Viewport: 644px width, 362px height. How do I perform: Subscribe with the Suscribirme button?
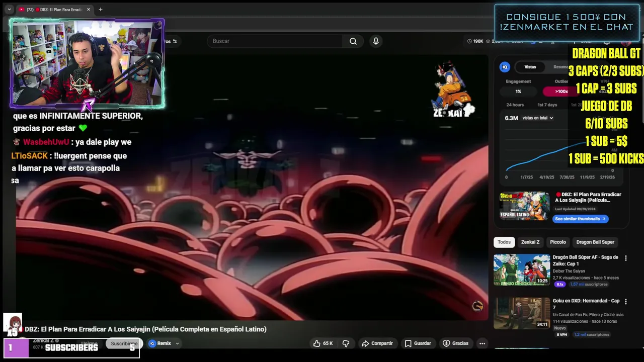(x=124, y=343)
